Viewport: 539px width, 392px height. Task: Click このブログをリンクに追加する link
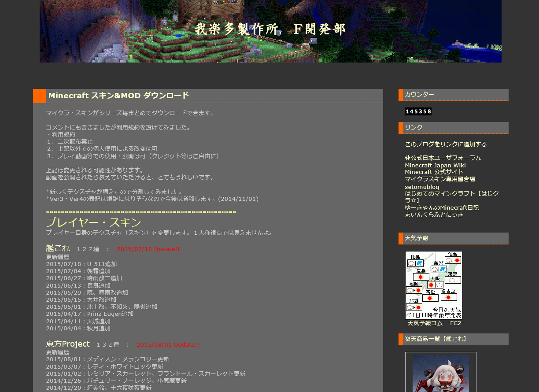coord(446,144)
